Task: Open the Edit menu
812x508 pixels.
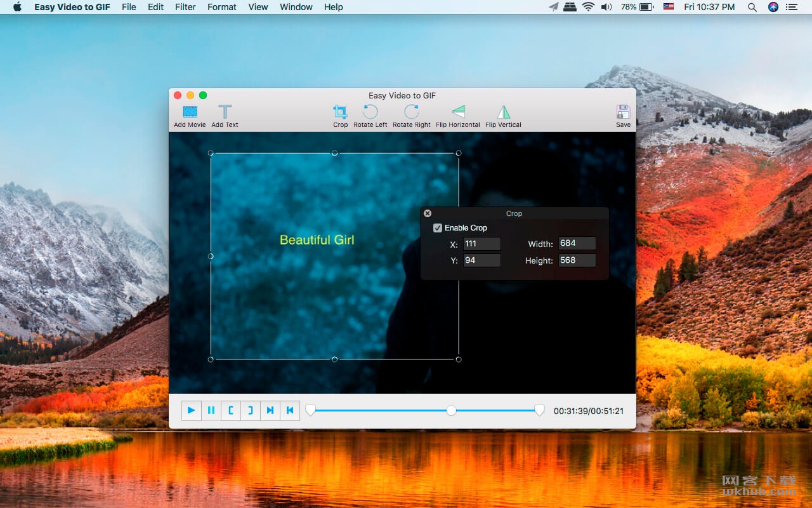Action: click(155, 7)
